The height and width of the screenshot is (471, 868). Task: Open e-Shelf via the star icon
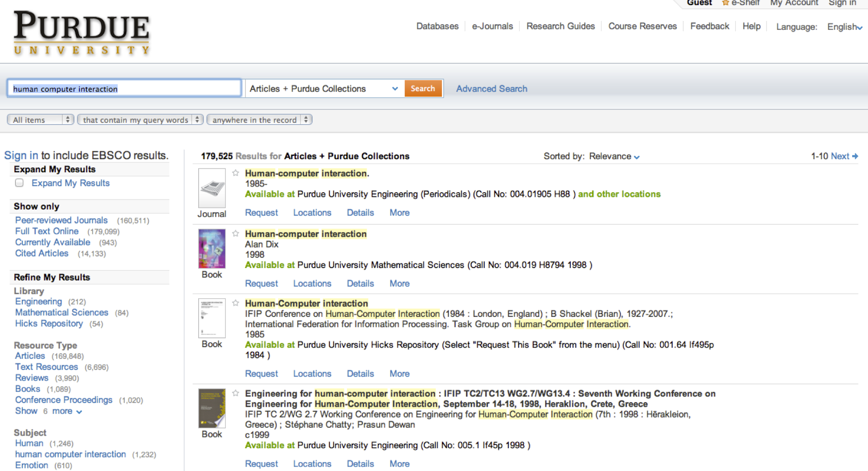tap(726, 3)
